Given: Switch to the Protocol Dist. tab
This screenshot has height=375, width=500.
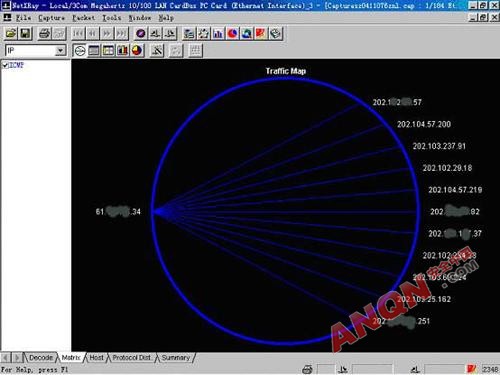Looking at the screenshot, I should (x=131, y=358).
